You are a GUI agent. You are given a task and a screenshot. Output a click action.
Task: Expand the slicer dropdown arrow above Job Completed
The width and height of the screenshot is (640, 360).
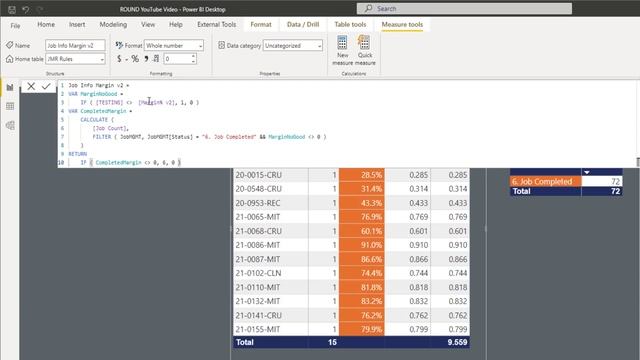click(x=587, y=172)
